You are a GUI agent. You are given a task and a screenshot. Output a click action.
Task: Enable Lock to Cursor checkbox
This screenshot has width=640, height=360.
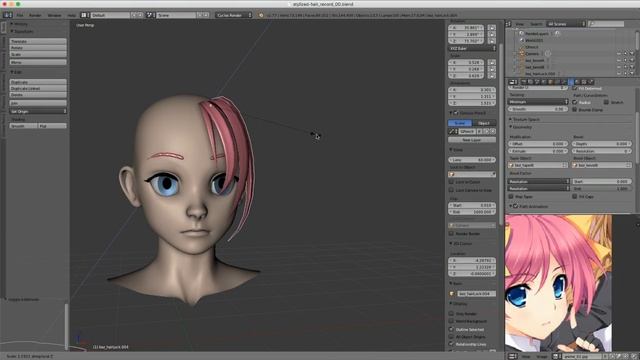coord(451,182)
